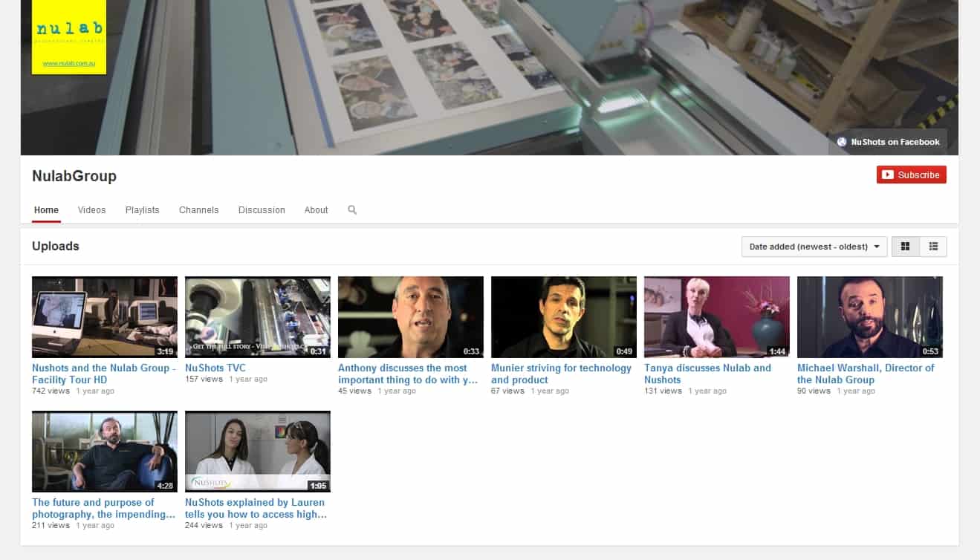Play the Michael Warshall Director thumbnail
The width and height of the screenshot is (980, 560).
pyautogui.click(x=870, y=317)
